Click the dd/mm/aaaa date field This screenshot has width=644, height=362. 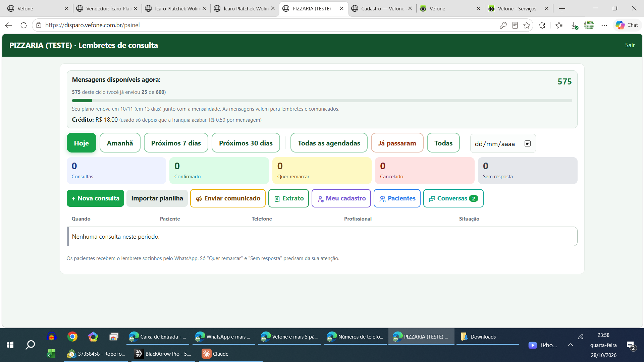pos(503,143)
